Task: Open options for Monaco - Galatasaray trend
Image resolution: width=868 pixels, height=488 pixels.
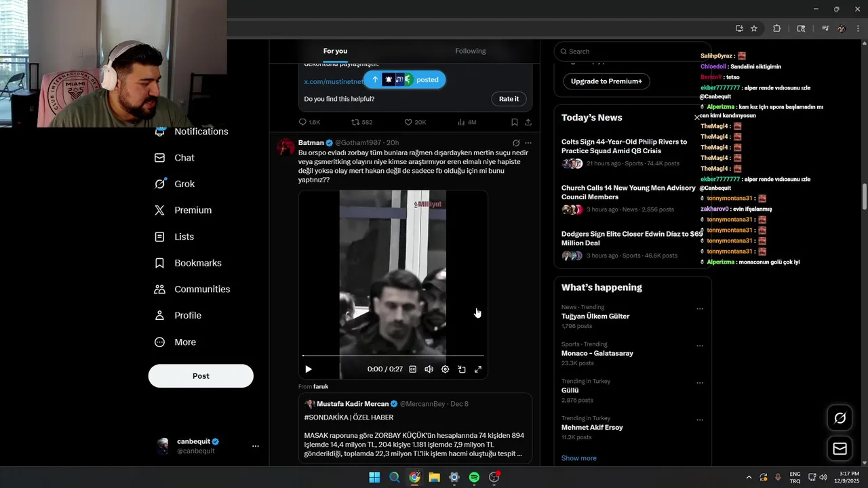Action: 700,346
